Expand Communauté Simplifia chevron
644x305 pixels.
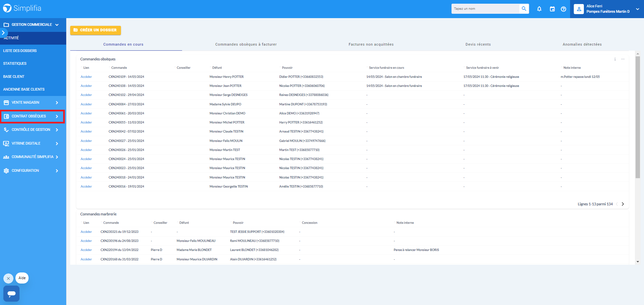(57, 157)
